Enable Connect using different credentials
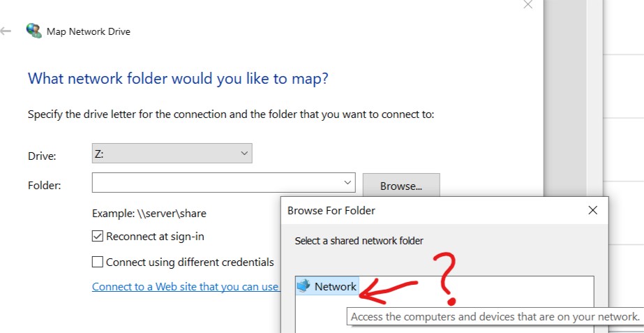Viewport: 644px width, 333px height. (x=98, y=262)
